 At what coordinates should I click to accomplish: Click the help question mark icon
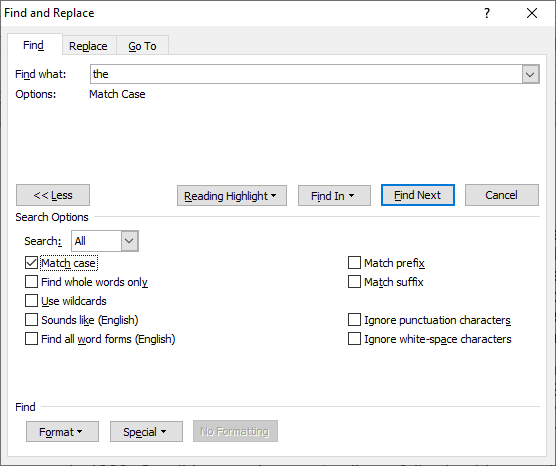(487, 13)
